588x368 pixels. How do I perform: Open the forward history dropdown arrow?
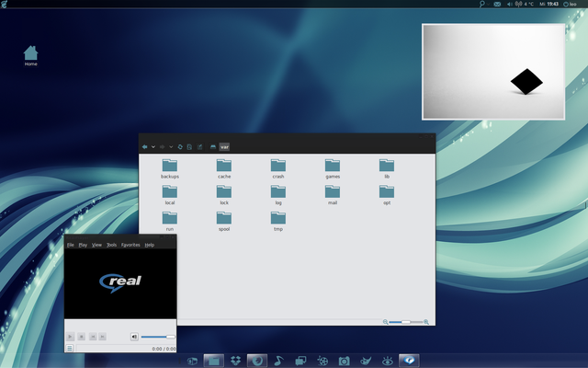coord(171,147)
